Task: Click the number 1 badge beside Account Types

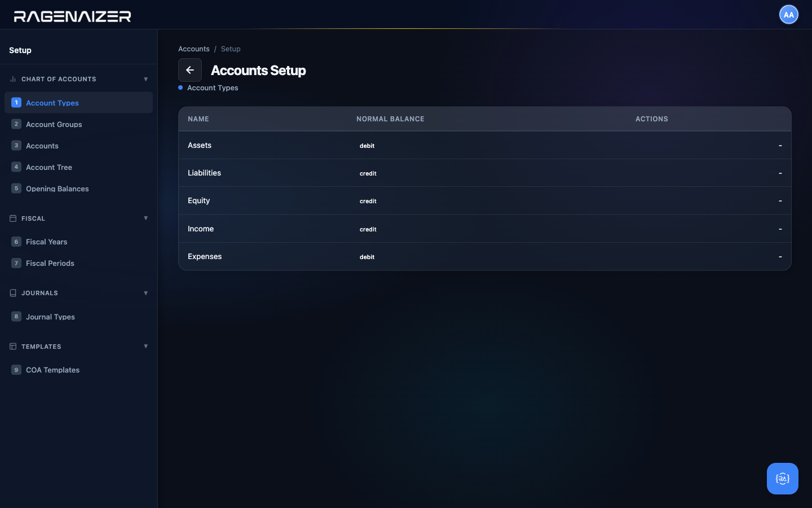Action: 16,103
